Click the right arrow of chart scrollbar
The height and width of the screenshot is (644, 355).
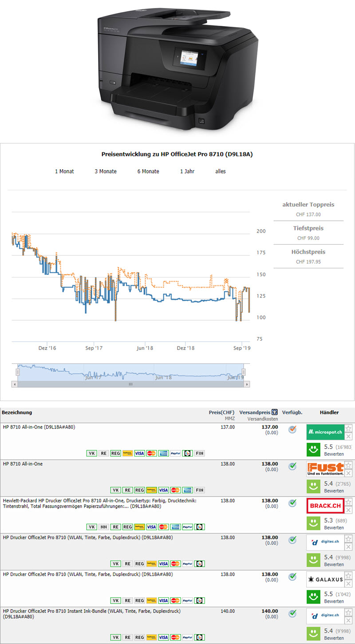(x=247, y=384)
